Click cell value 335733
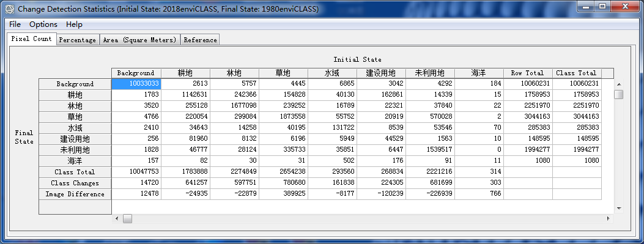This screenshot has width=644, height=244. (283, 150)
